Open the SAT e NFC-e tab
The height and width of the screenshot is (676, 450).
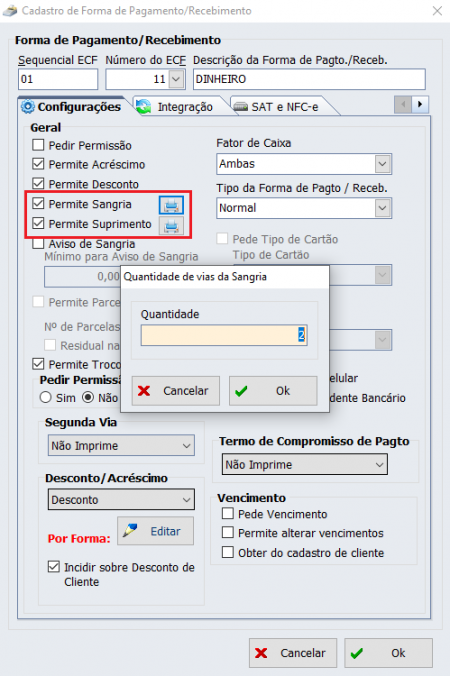tap(282, 106)
